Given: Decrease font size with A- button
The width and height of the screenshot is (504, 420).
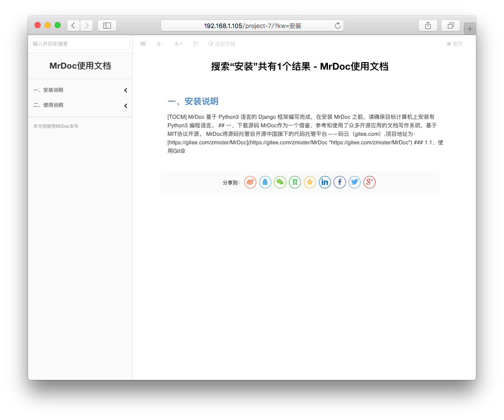Looking at the screenshot, I should [x=159, y=44].
